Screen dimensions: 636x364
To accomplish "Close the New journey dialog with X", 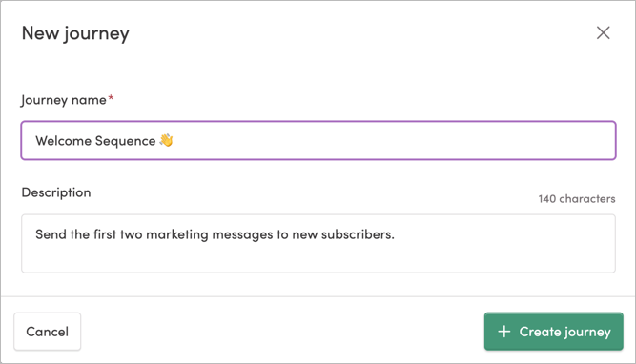I will [604, 32].
